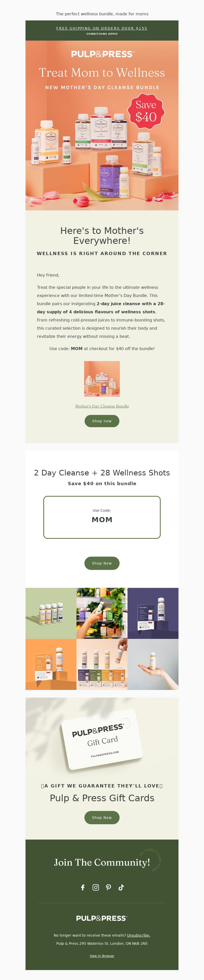This screenshot has width=204, height=980.
Task: Click the MOM promo code box
Action: [102, 517]
